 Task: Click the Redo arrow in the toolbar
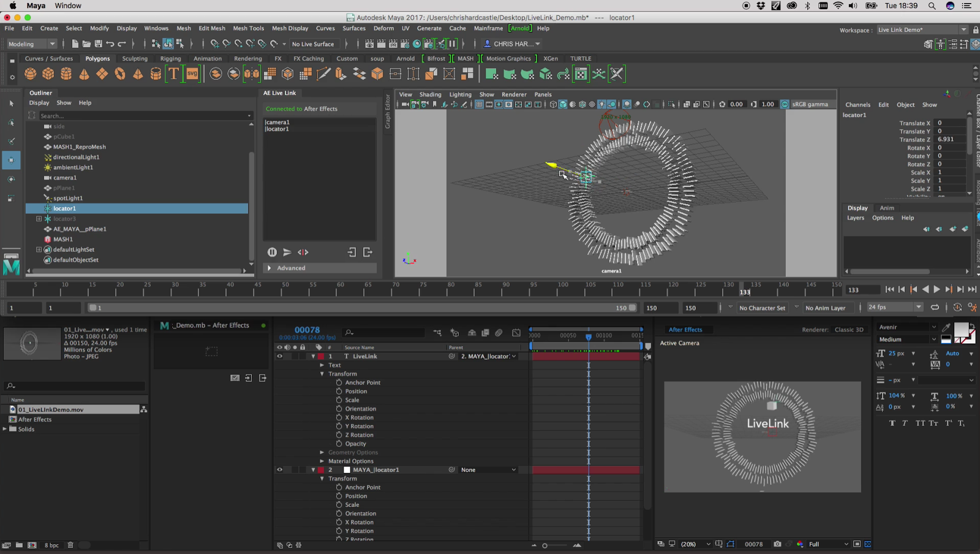coord(122,44)
